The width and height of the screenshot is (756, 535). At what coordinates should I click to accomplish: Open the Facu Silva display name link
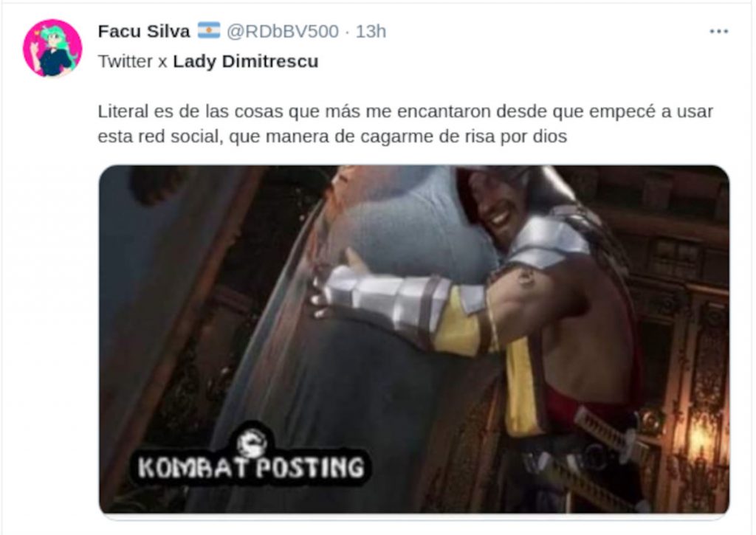click(x=144, y=31)
